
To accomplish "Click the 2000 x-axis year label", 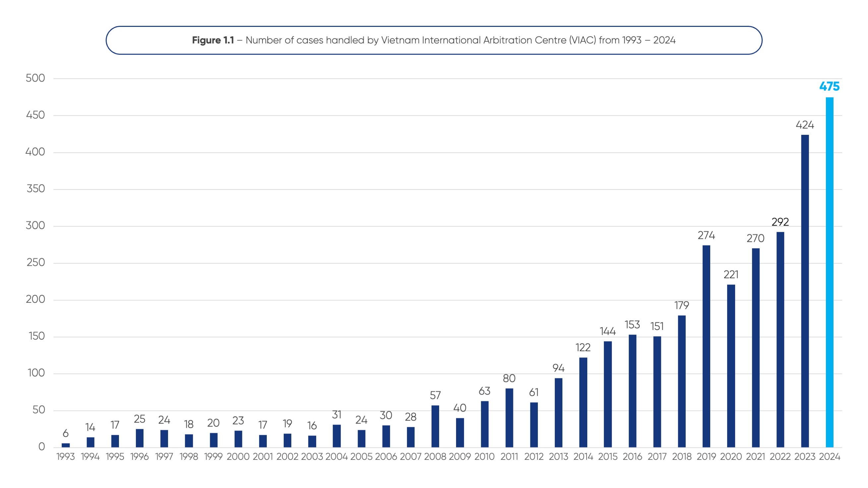I will tap(238, 457).
